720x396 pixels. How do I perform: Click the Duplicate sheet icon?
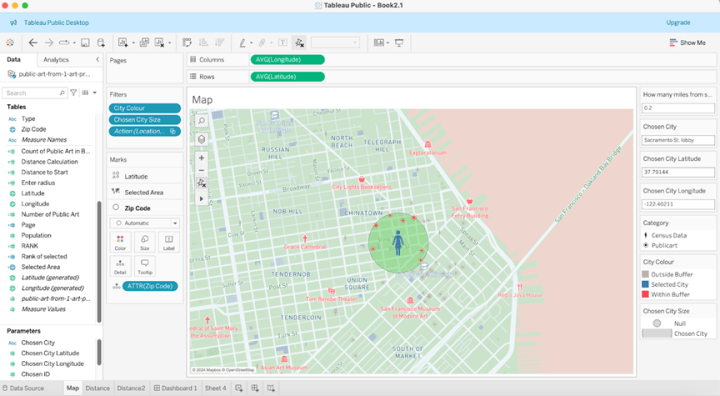tap(144, 43)
